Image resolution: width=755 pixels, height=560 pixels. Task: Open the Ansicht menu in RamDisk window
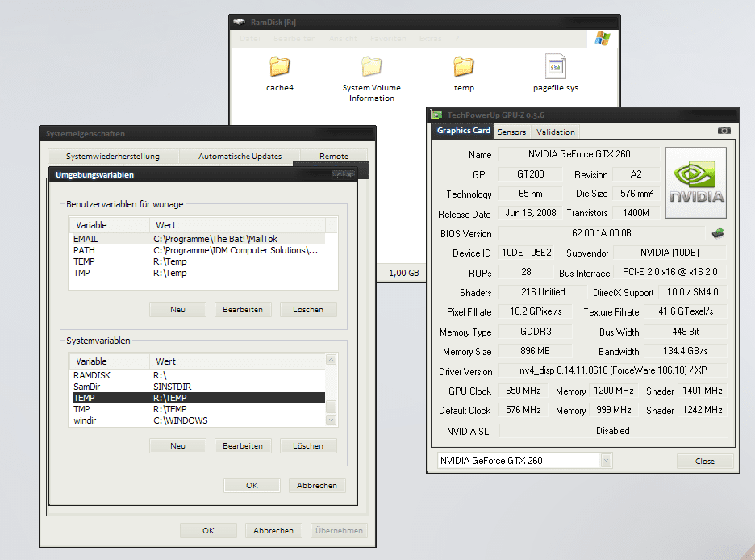(343, 38)
